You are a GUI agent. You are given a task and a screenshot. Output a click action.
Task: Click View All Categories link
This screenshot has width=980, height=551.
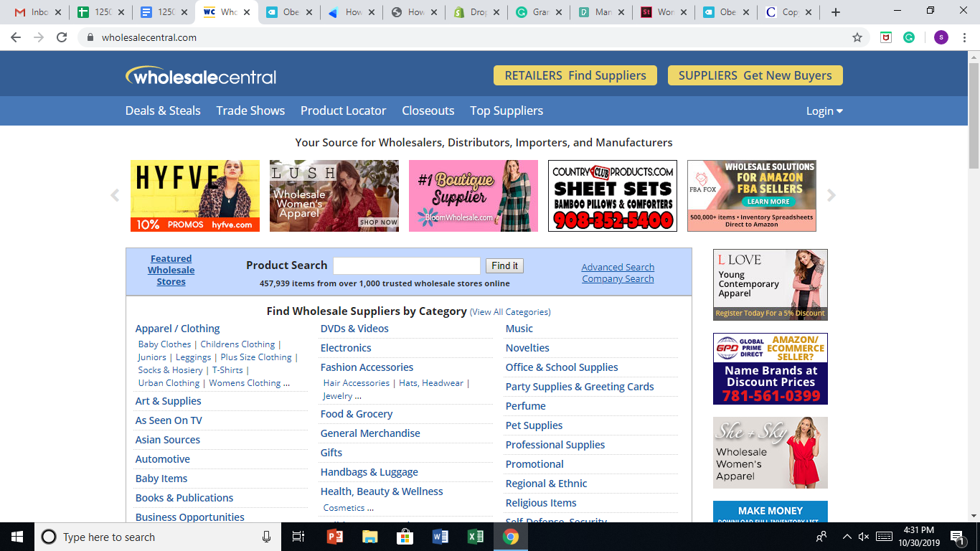(x=510, y=312)
